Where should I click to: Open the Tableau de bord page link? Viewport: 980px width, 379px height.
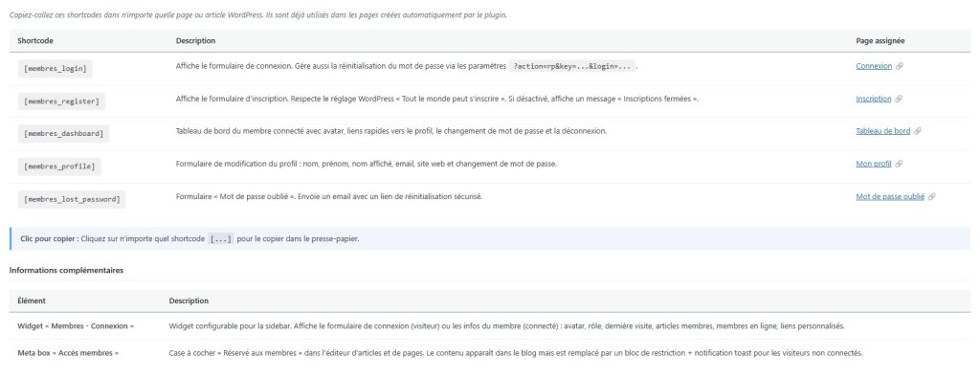tap(883, 131)
